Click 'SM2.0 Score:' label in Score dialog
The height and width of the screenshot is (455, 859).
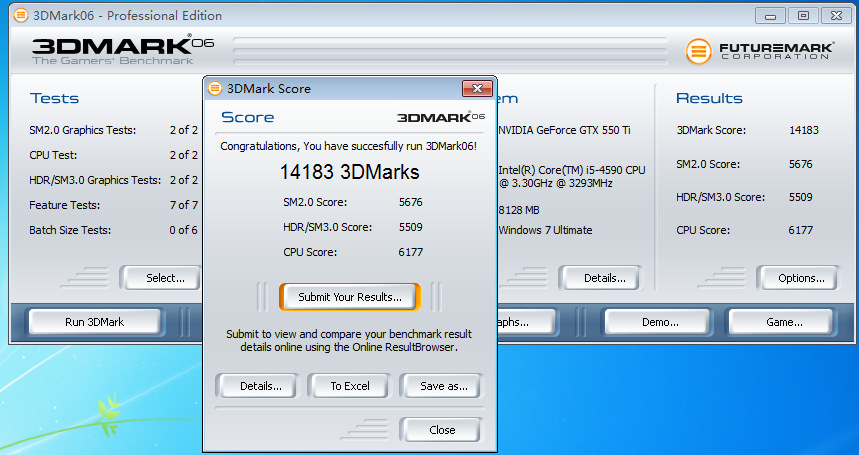[x=315, y=202]
